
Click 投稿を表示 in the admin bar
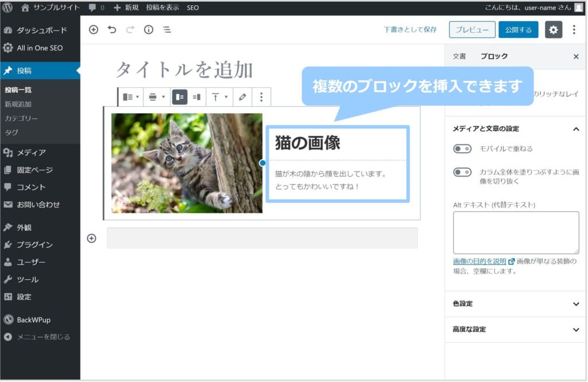click(163, 7)
